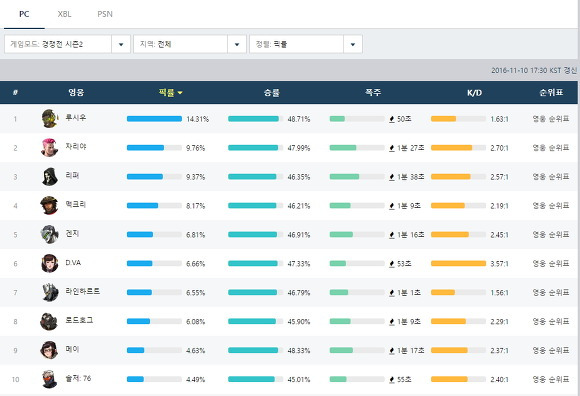The image size is (580, 396).
Task: Click the 2.19:1 K/D value
Action: (499, 206)
